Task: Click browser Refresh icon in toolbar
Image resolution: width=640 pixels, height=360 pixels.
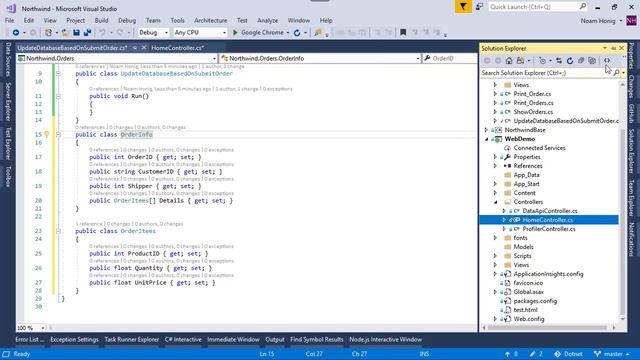Action: [x=297, y=33]
